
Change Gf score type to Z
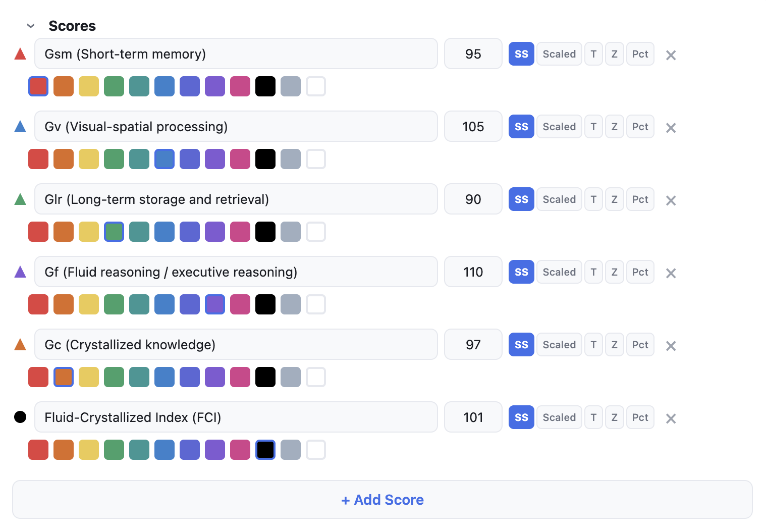[614, 272]
